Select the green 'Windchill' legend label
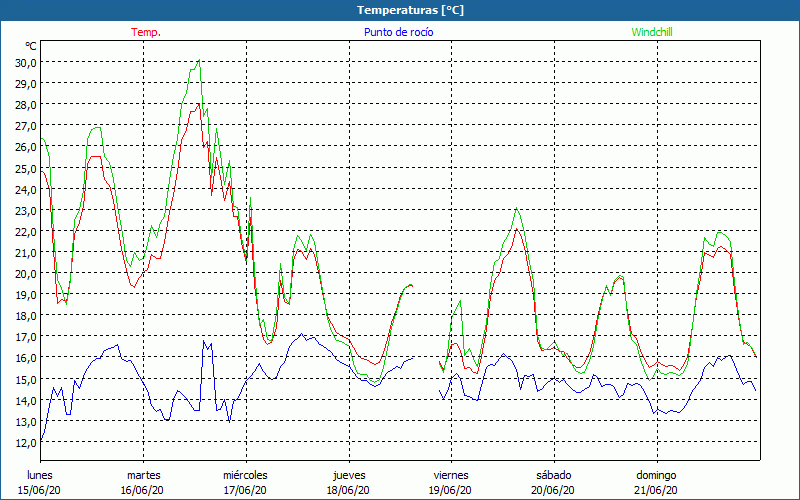Viewport: 800px width, 500px height. point(652,32)
